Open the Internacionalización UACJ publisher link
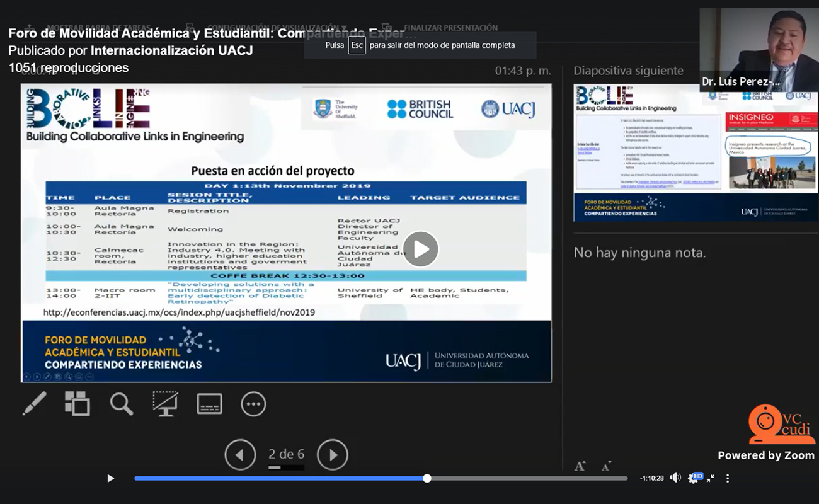Screen dimensions: 819x504 [x=172, y=50]
